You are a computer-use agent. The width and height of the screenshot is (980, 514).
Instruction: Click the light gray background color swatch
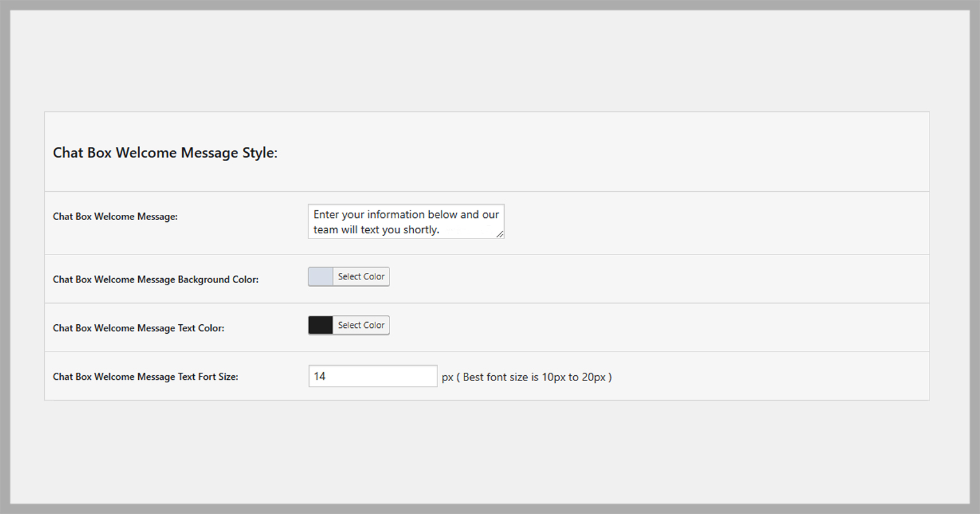320,277
